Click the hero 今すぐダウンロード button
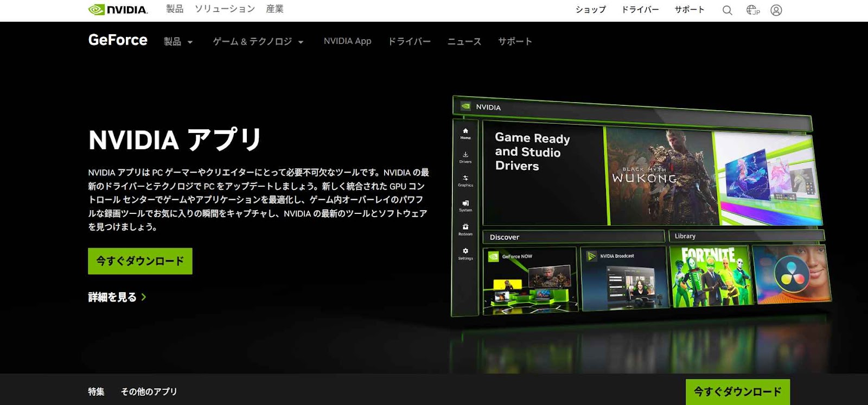The width and height of the screenshot is (868, 405). click(140, 261)
